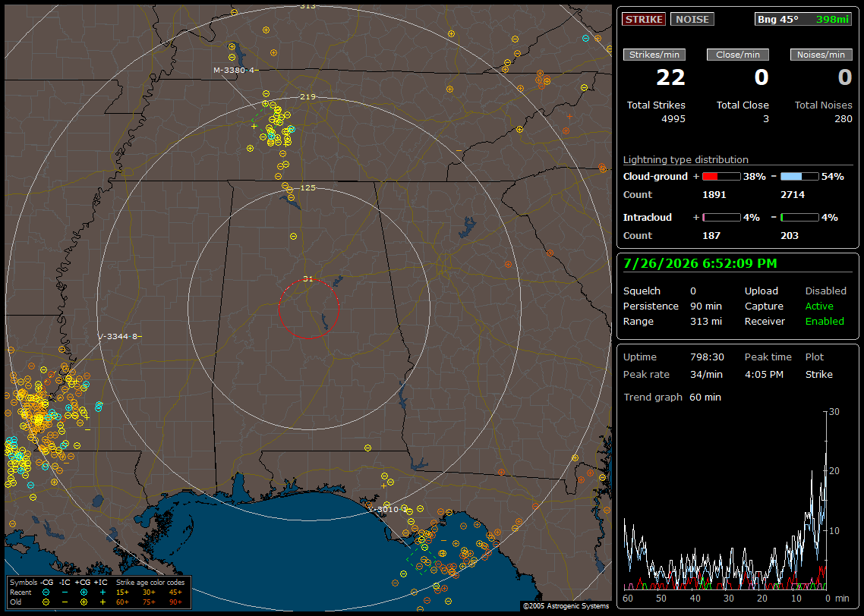The width and height of the screenshot is (864, 616).
Task: Click the cyan strike symbol at map top right
Action: (x=585, y=38)
